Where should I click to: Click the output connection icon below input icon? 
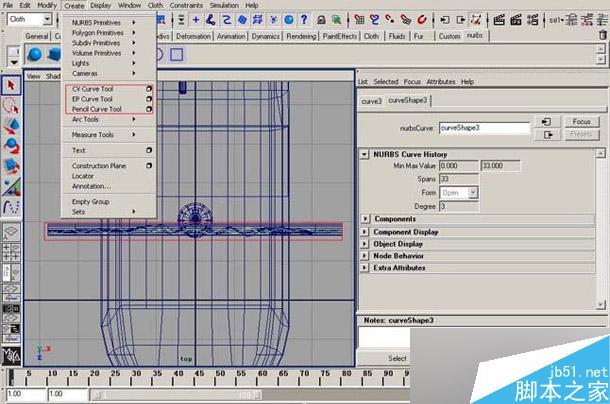coord(548,135)
